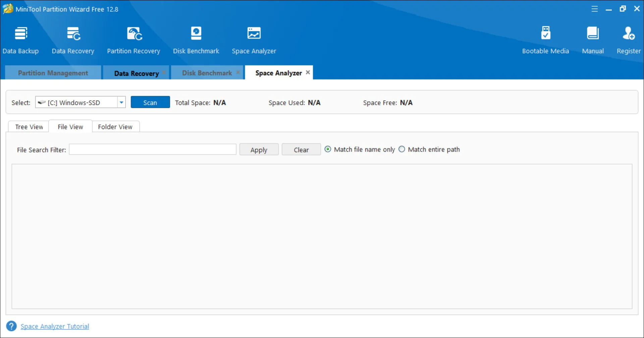Expand the drive selection dropdown arrow
The width and height of the screenshot is (644, 338).
(121, 103)
